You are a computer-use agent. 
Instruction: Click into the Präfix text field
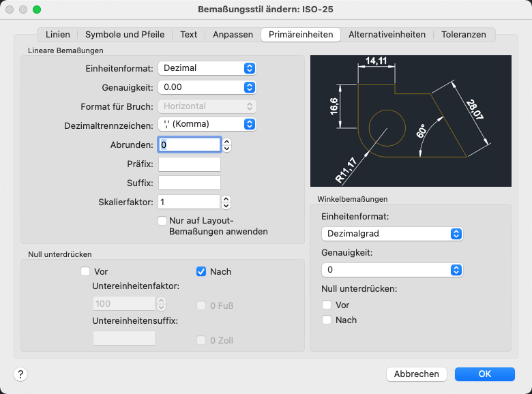190,164
